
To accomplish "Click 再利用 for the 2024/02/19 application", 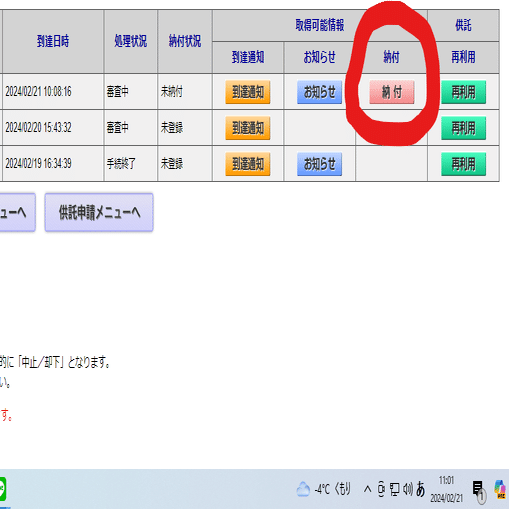I will tap(463, 164).
